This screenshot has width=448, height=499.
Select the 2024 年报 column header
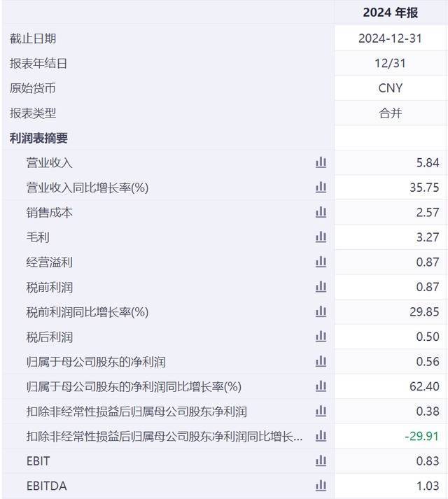[x=390, y=13]
